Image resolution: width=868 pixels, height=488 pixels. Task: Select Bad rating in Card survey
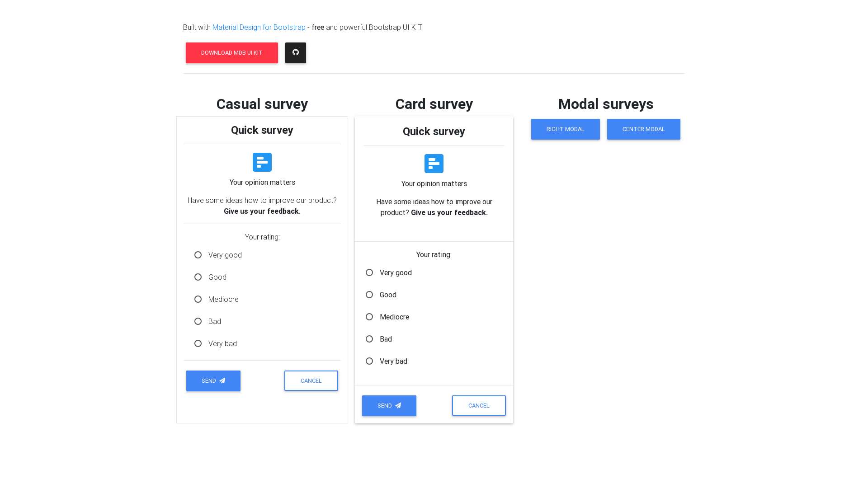point(370,338)
